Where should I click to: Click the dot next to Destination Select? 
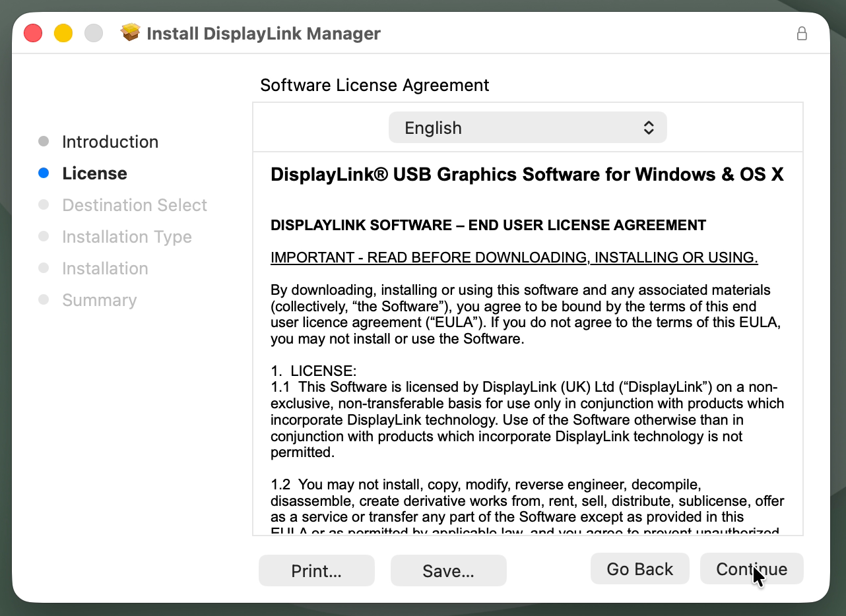pyautogui.click(x=44, y=204)
